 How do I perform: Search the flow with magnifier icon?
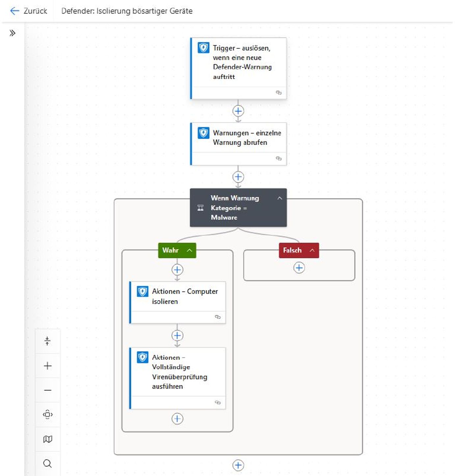pos(48,463)
